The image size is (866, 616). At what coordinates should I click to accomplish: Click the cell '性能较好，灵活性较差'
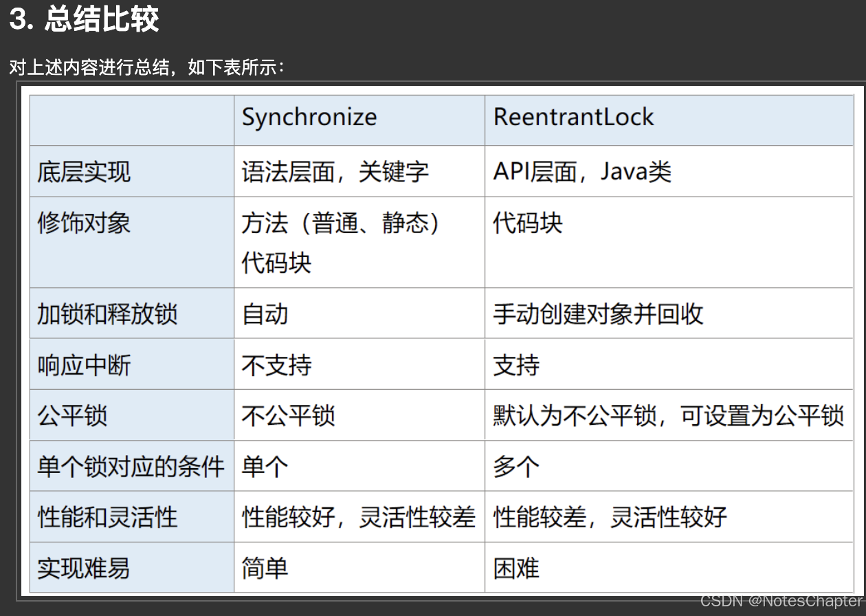pos(359,518)
